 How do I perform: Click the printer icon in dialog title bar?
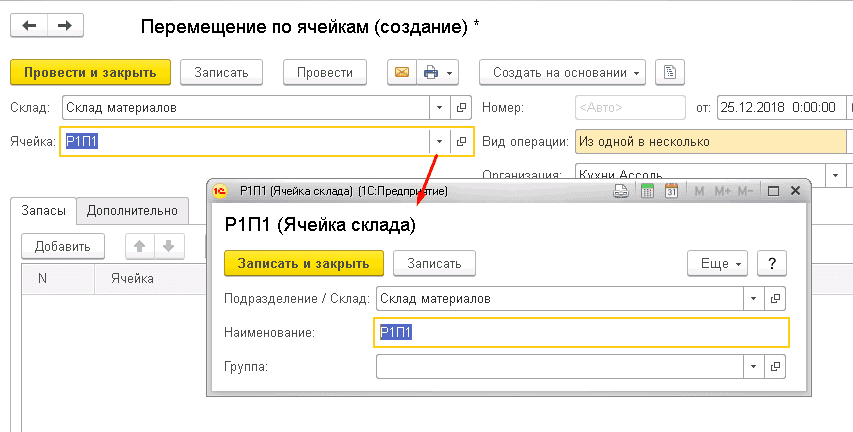[621, 191]
